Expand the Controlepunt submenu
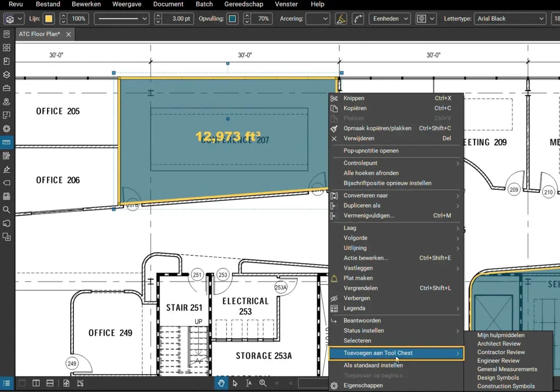The image size is (560, 392). [x=396, y=163]
